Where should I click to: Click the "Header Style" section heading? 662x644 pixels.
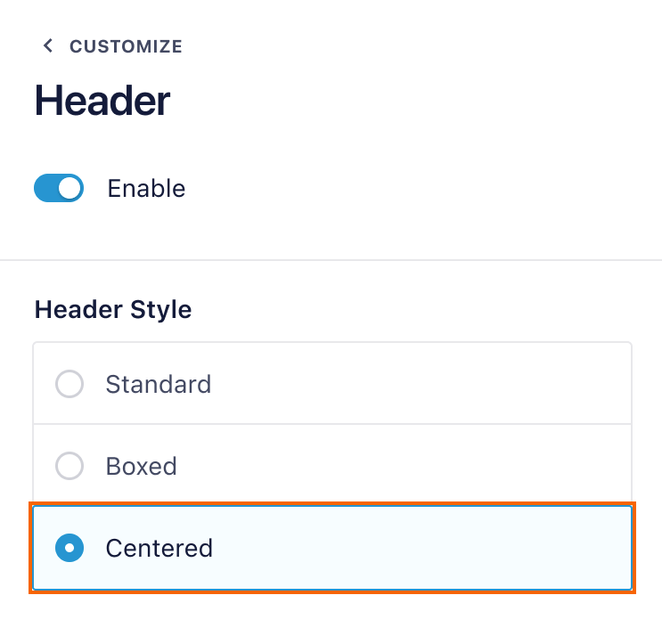pyautogui.click(x=113, y=310)
